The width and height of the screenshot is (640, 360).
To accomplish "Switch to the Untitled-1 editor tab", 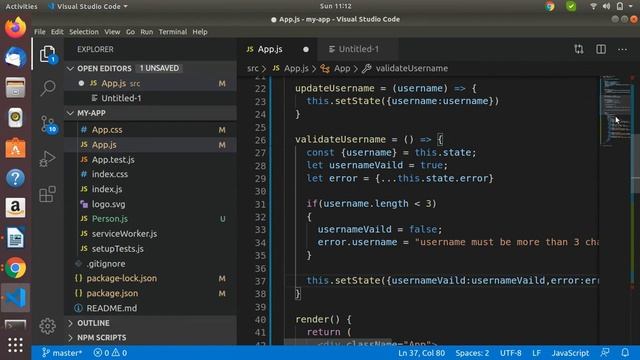I will (x=358, y=49).
